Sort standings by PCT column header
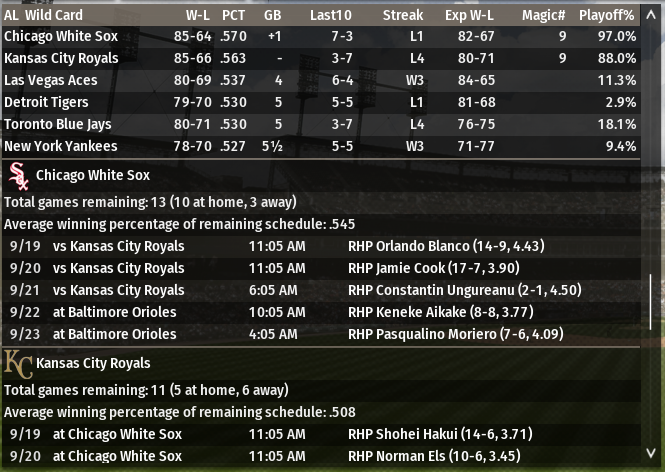The height and width of the screenshot is (472, 665). 233,16
